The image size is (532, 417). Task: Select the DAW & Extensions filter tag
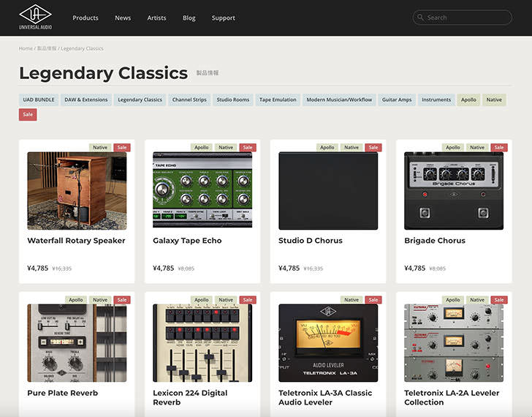(86, 99)
